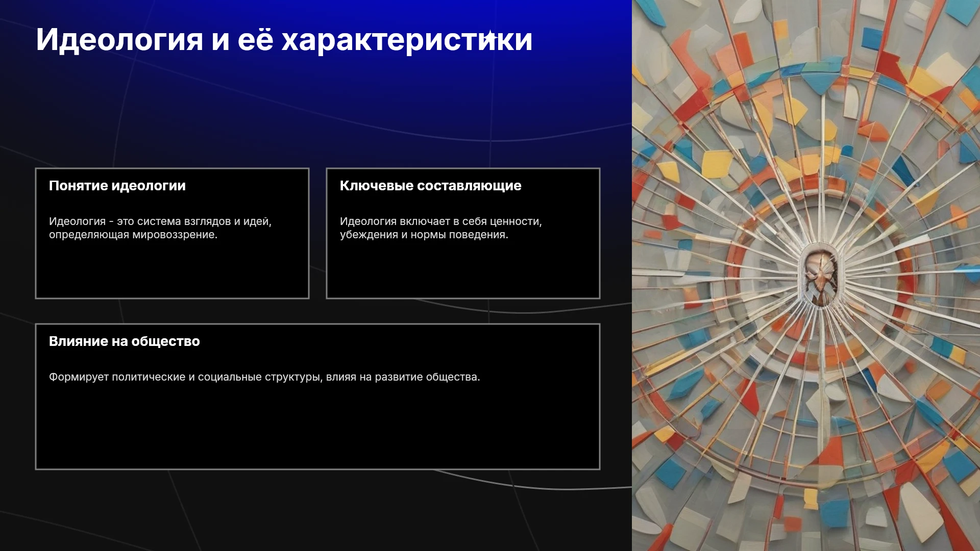Click empty space inside 'Ключевые составляющие' card

463,270
